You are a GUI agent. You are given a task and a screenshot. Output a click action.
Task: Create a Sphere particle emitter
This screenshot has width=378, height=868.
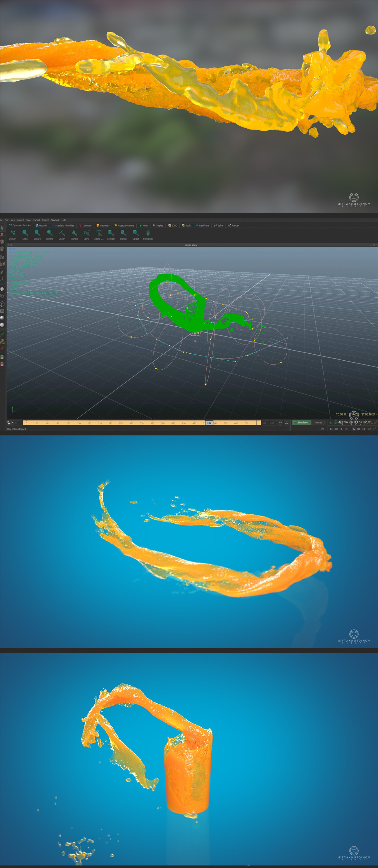50,235
